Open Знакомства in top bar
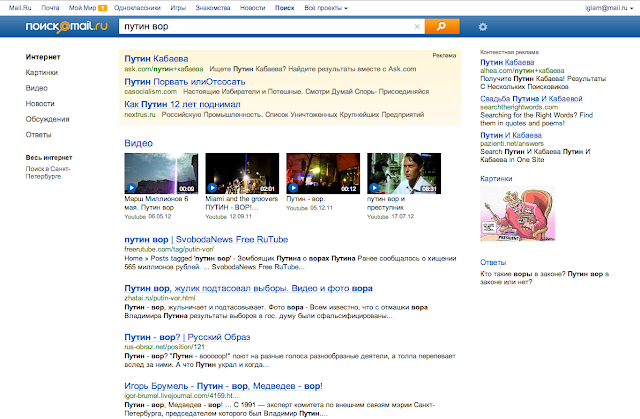The height and width of the screenshot is (419, 640). (x=213, y=8)
